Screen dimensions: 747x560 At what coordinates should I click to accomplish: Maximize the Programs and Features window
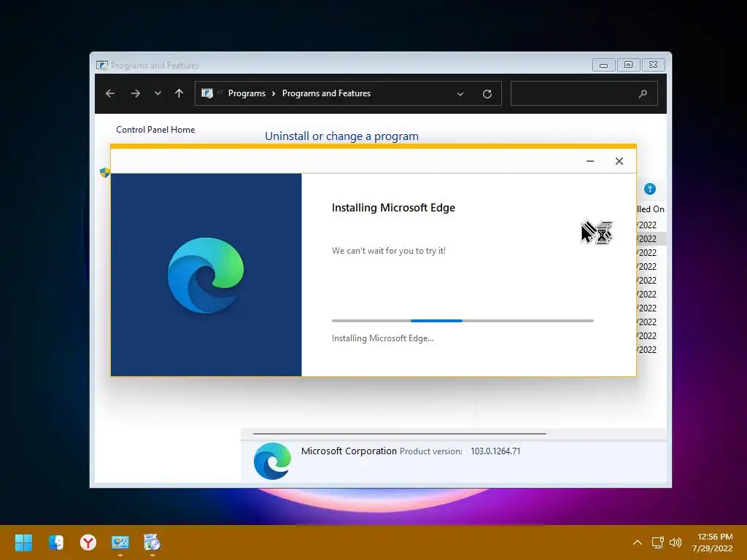(628, 65)
